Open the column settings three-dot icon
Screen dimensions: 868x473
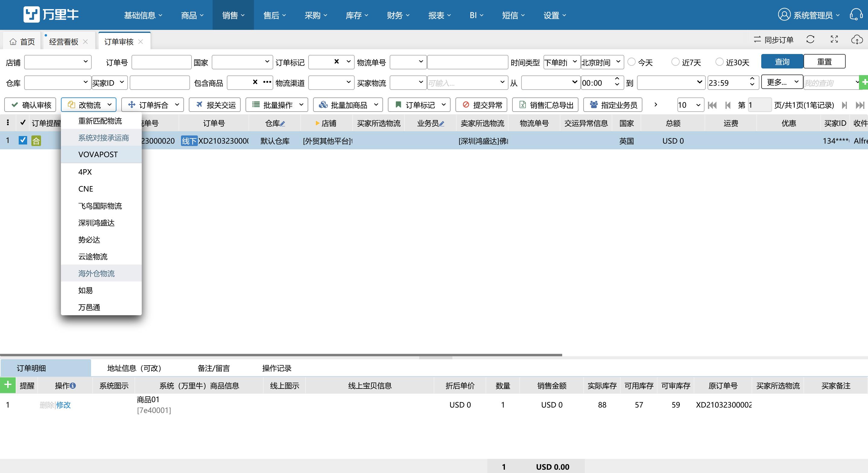click(8, 123)
